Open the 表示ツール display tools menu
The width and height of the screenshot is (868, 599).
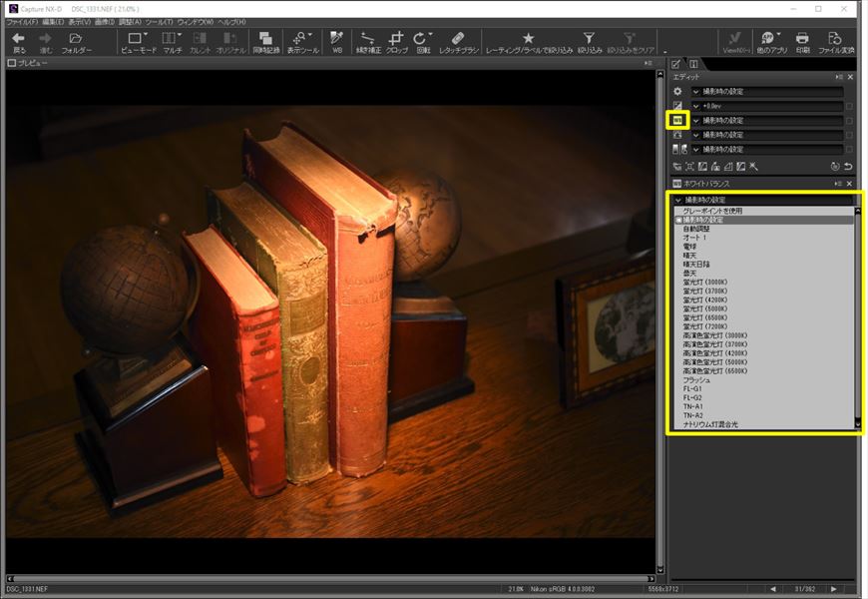click(x=303, y=42)
